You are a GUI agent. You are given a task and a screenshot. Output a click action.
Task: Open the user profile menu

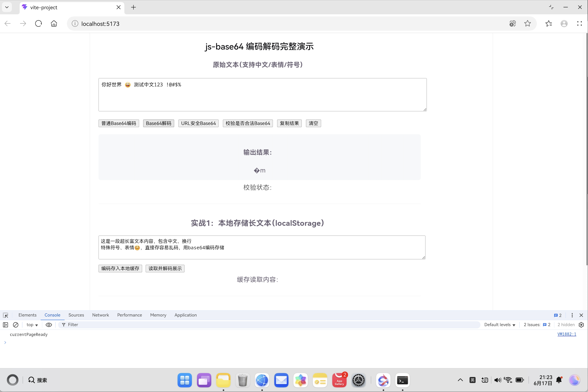[x=564, y=24]
